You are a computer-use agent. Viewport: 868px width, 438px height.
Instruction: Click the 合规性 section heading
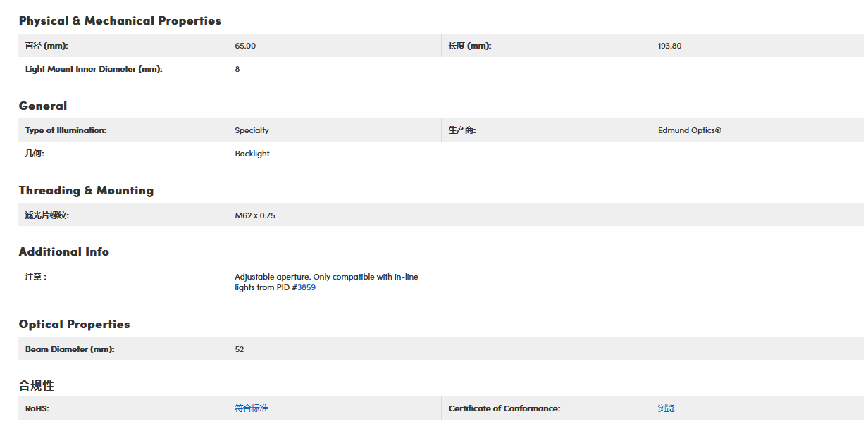(x=36, y=386)
